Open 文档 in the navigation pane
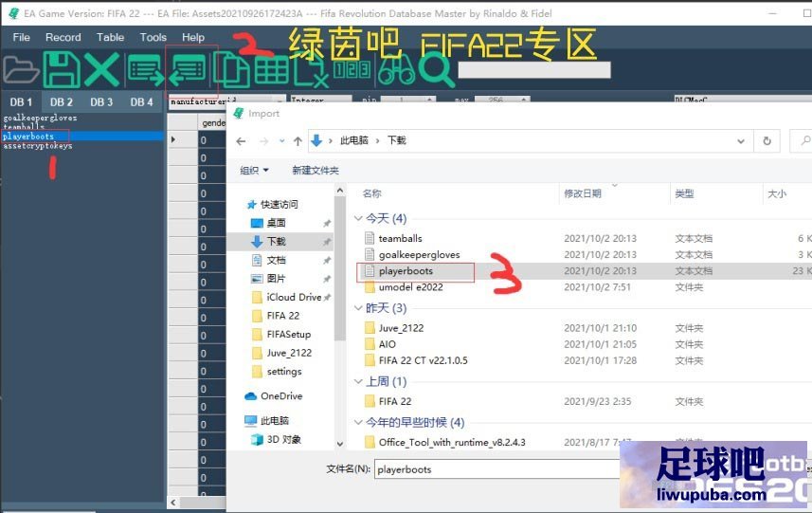812x513 pixels. click(x=276, y=260)
